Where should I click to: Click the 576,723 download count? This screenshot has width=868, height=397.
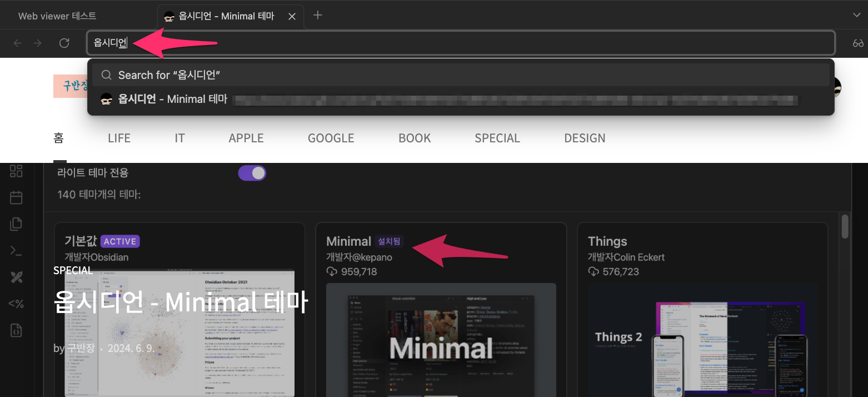click(x=621, y=272)
